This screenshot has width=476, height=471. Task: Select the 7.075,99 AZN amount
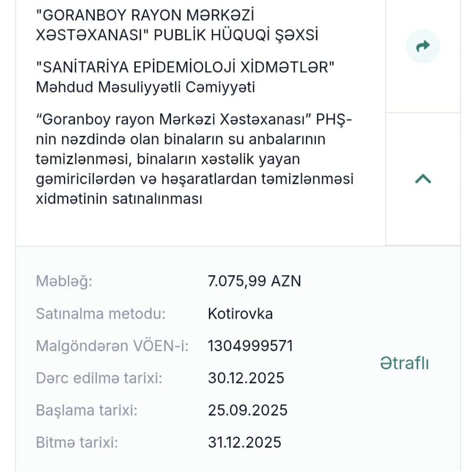click(x=254, y=281)
